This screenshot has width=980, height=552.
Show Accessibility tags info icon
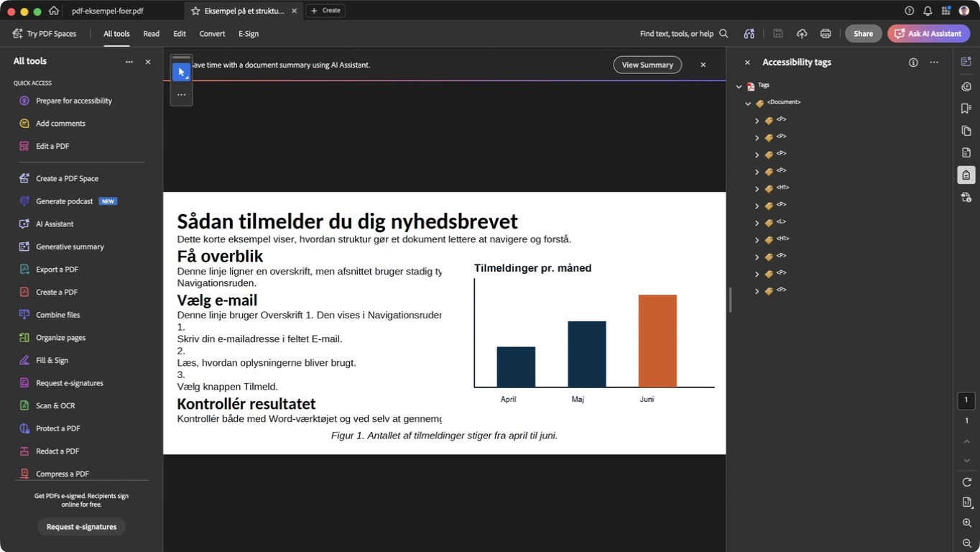pyautogui.click(x=913, y=63)
